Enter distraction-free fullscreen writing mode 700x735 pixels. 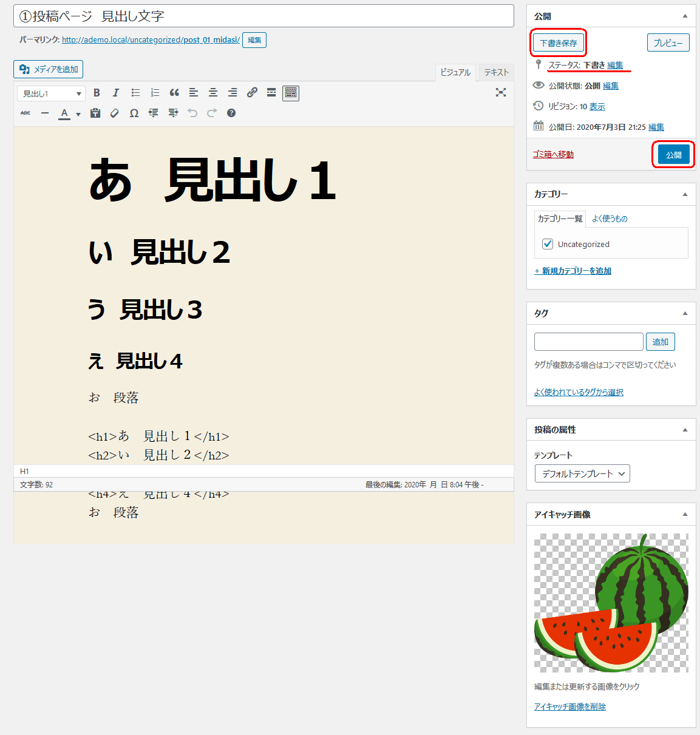click(x=501, y=92)
